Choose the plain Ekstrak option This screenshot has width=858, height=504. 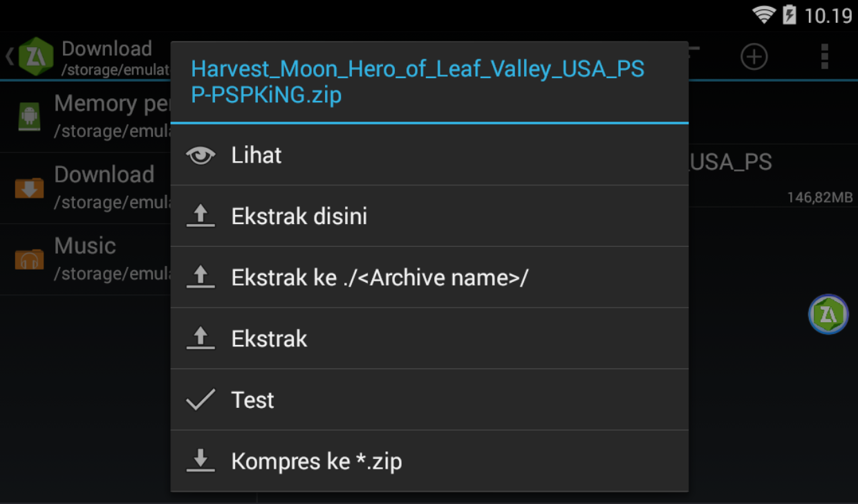(429, 339)
